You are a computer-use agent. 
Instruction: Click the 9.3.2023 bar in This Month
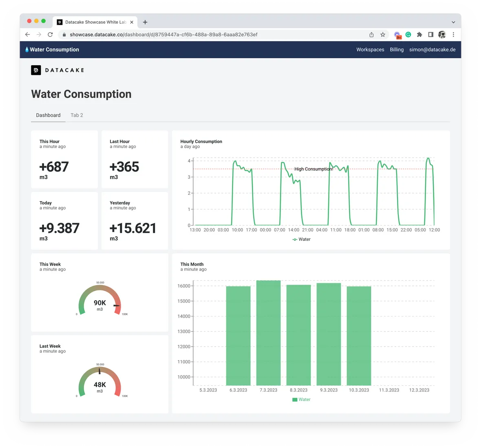[x=329, y=334]
